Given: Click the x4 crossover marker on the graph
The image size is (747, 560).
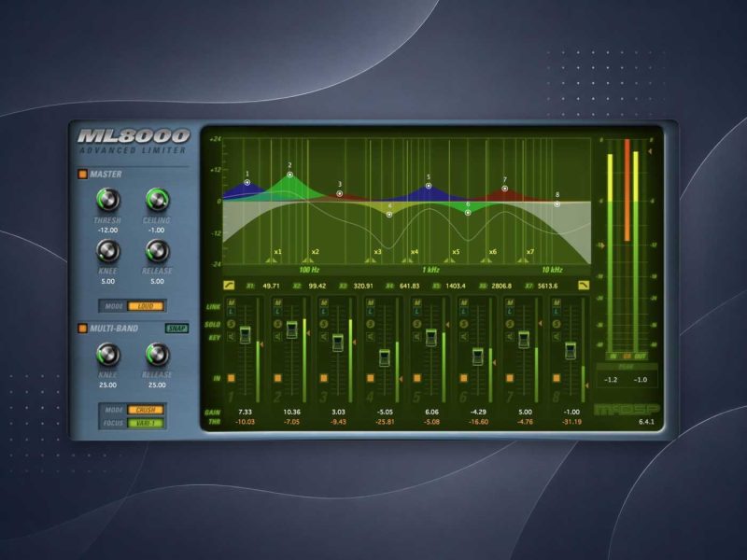Looking at the screenshot, I should tap(407, 260).
